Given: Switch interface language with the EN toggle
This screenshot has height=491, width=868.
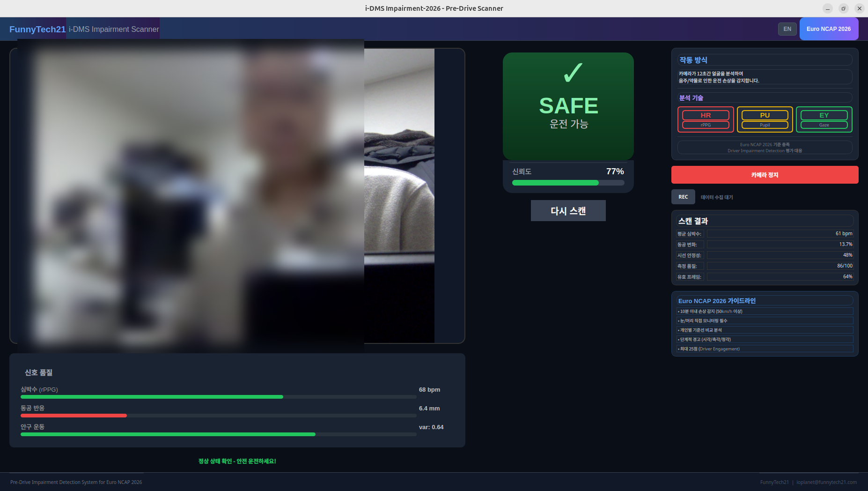Looking at the screenshot, I should (x=787, y=29).
